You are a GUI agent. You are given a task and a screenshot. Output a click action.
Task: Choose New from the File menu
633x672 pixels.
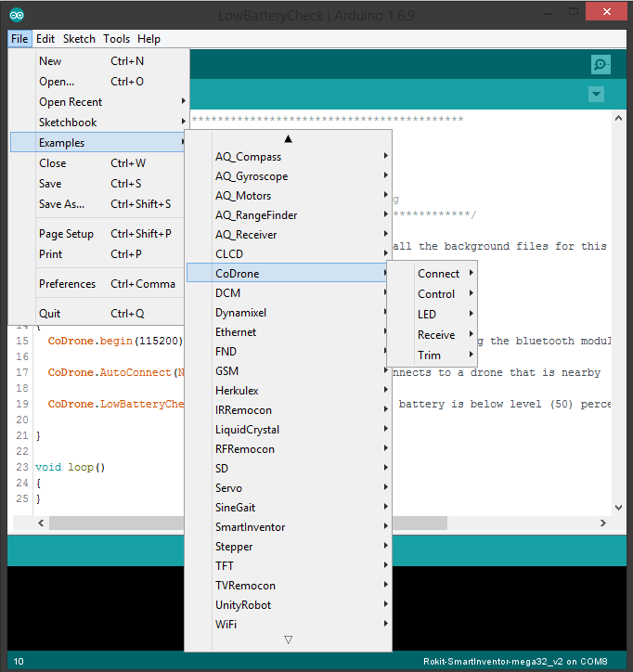point(99,61)
